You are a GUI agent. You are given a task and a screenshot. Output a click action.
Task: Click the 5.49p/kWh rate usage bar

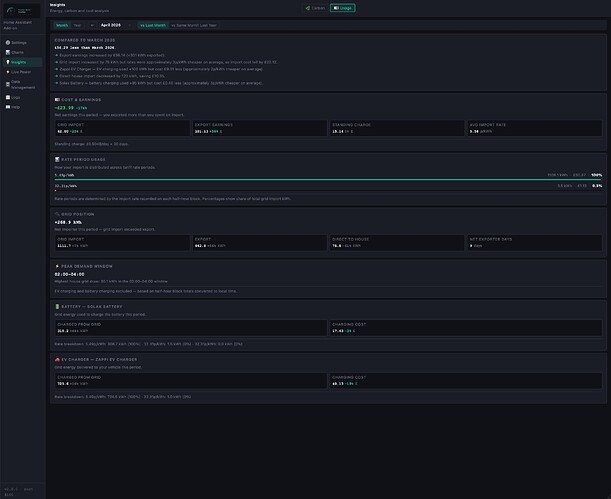[x=328, y=180]
